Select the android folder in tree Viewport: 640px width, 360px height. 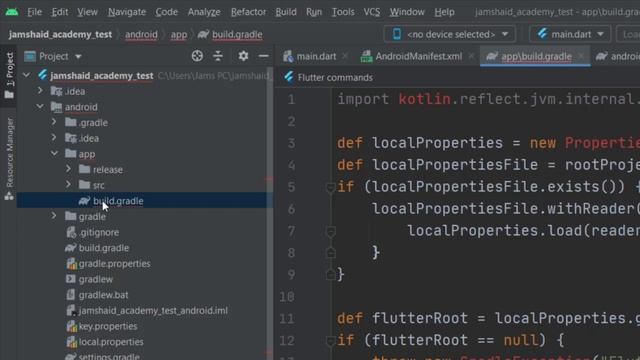(x=81, y=107)
